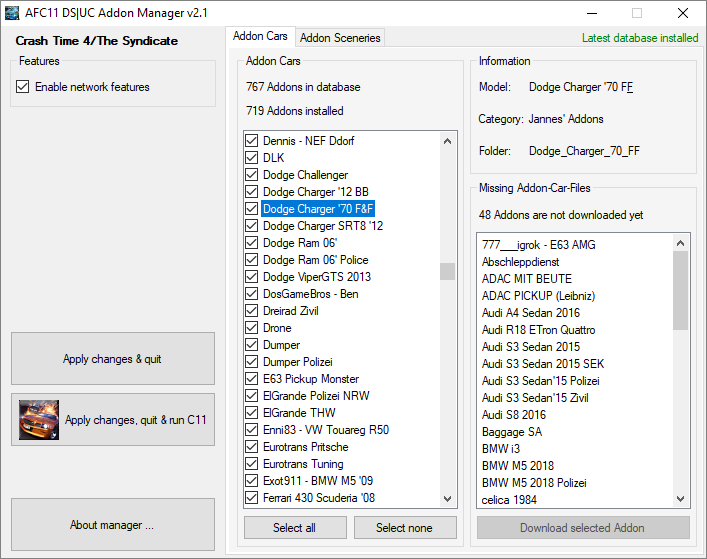Screen dimensions: 707x559
Task: Open the Addon Cars tab
Action: coord(260,36)
